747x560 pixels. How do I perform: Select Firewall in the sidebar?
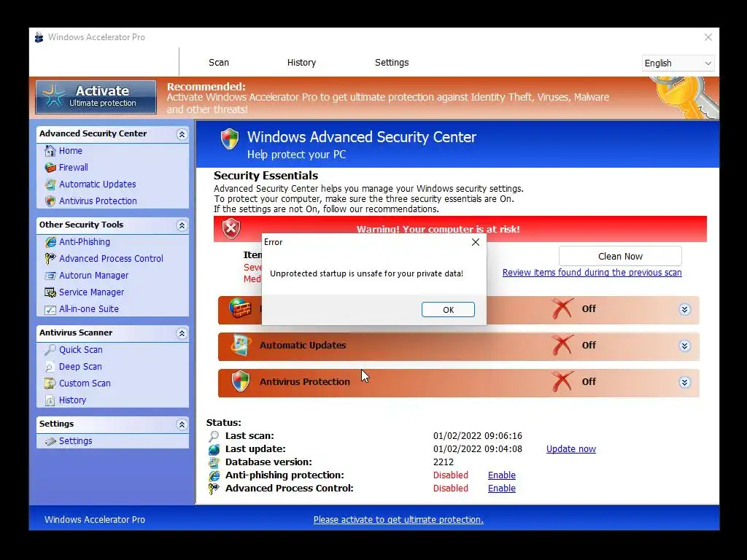(74, 168)
